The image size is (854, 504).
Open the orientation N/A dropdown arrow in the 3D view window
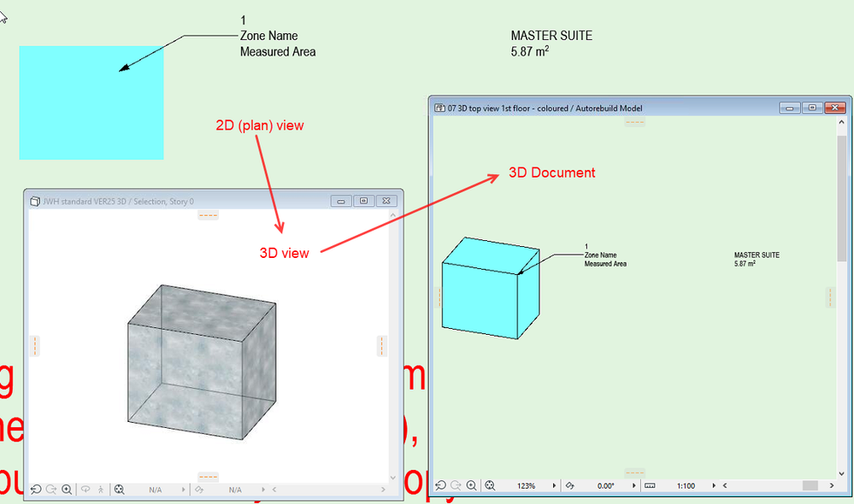pos(263,489)
